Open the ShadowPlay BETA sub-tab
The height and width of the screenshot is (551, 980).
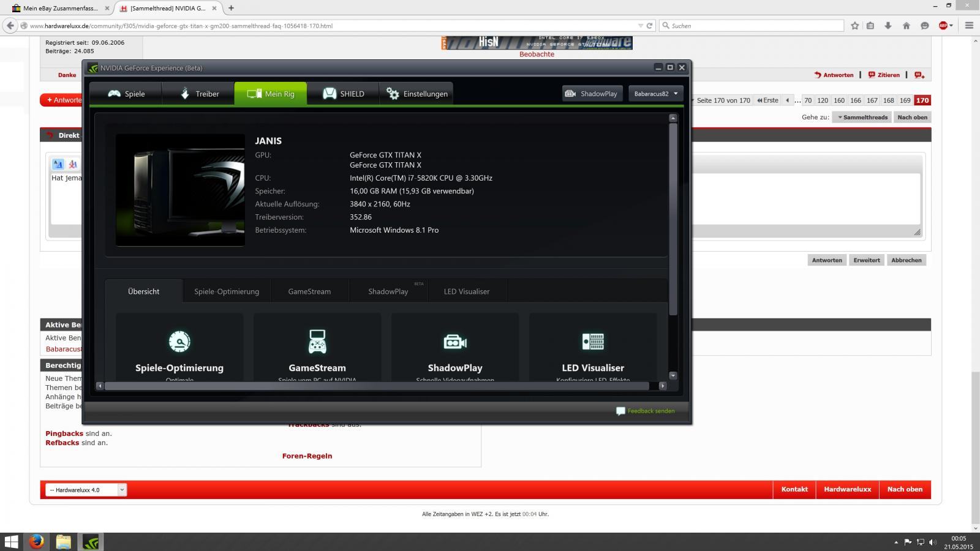388,291
